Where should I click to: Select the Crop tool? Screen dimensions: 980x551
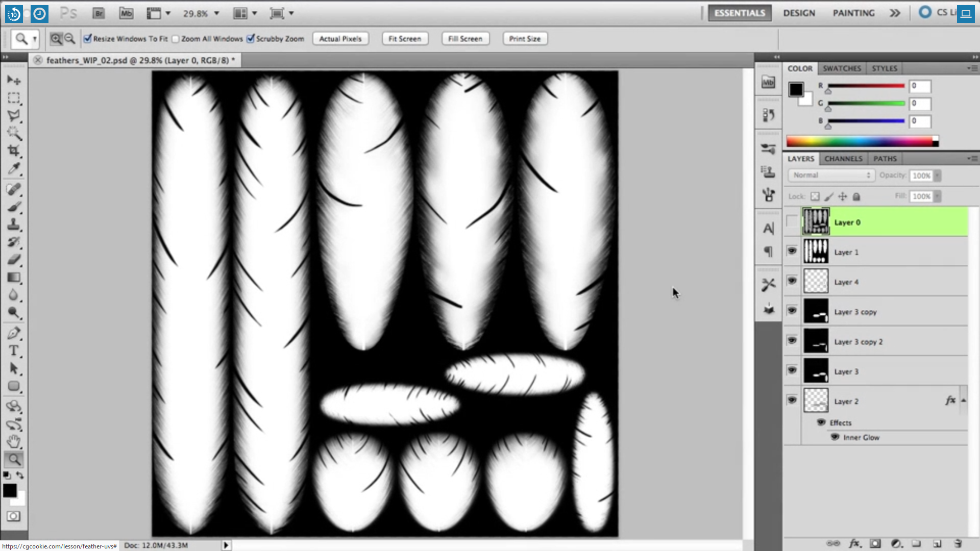coord(14,151)
